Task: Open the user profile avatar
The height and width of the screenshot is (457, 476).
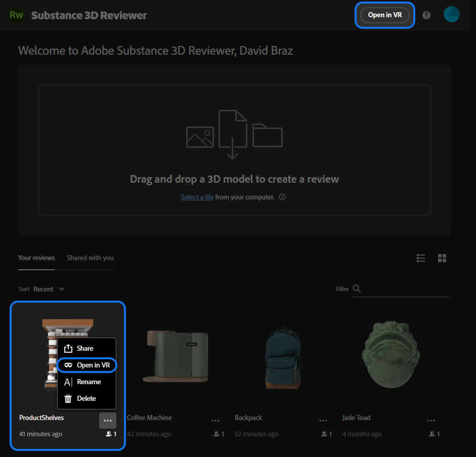Action: click(451, 14)
